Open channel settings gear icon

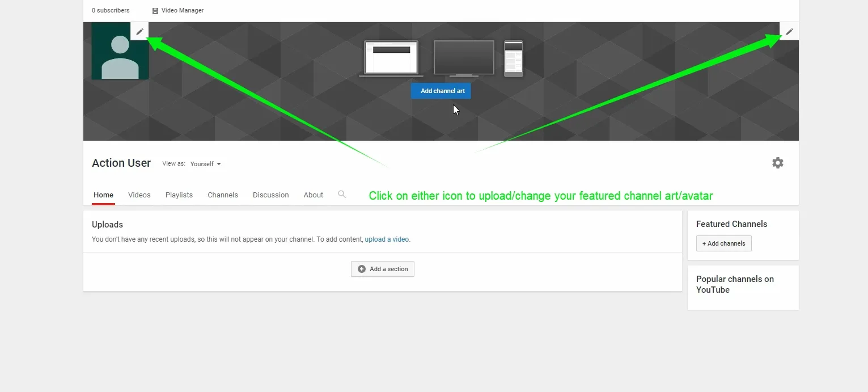tap(778, 163)
